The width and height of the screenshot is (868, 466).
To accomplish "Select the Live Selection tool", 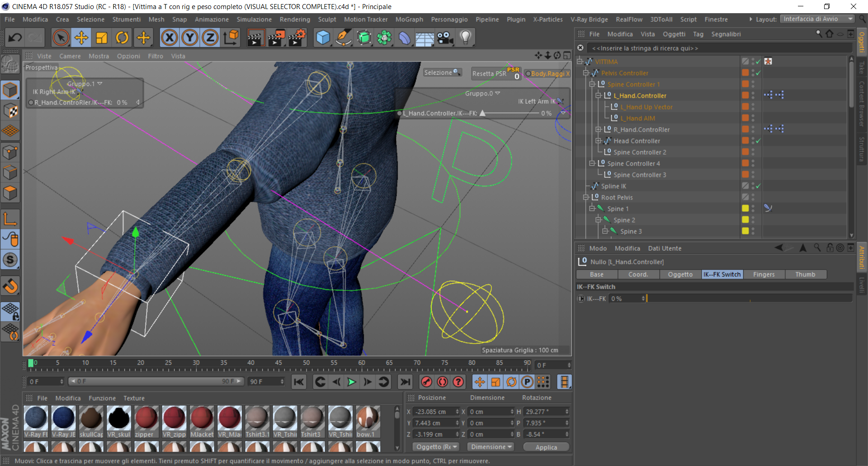I will point(61,38).
